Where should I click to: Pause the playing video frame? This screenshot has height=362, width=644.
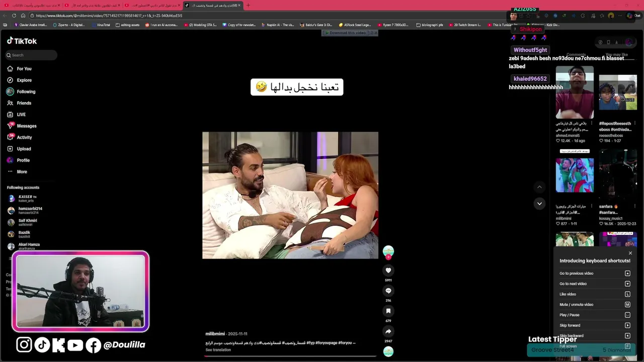point(290,195)
